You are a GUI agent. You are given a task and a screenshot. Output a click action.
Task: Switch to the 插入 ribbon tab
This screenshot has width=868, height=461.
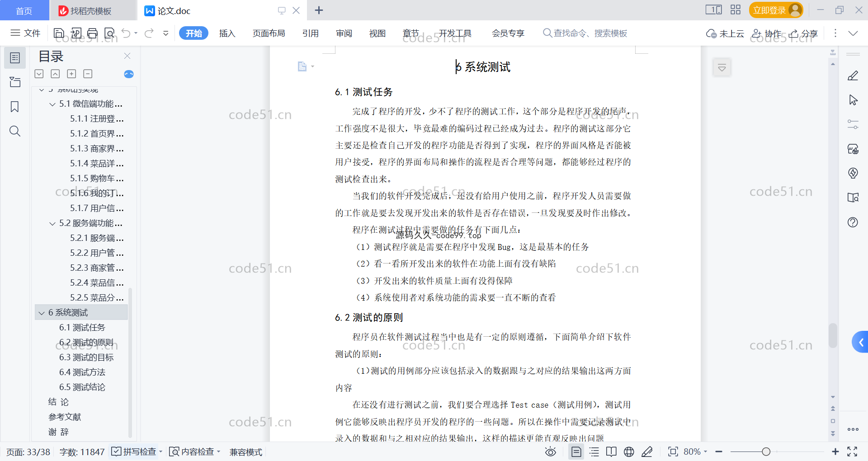click(x=227, y=33)
